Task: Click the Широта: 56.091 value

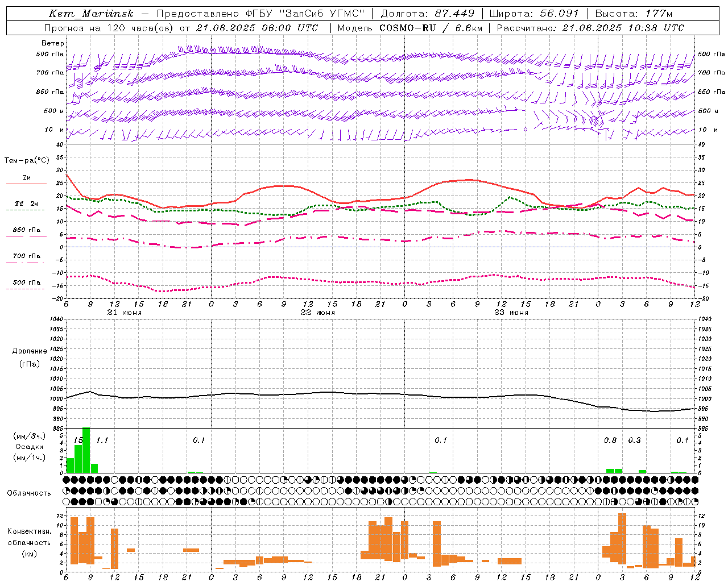Action: (534, 14)
